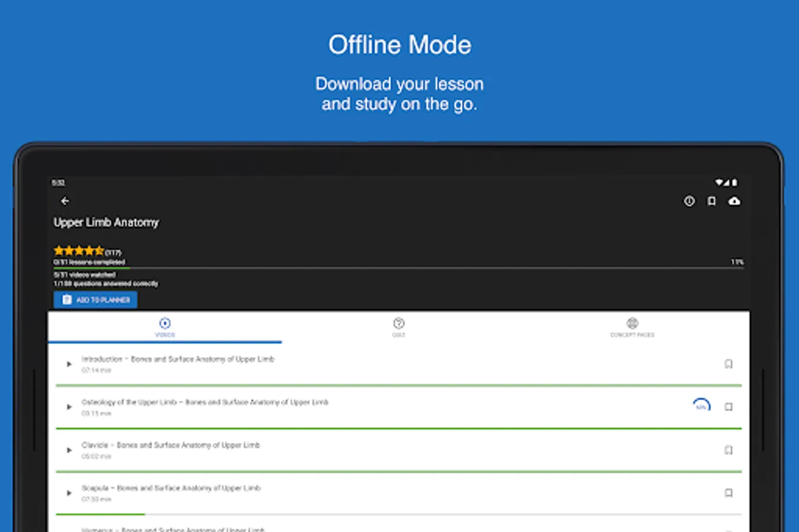Play the Osteology of the Upper Limb video
Image resolution: width=799 pixels, height=532 pixels.
[69, 407]
